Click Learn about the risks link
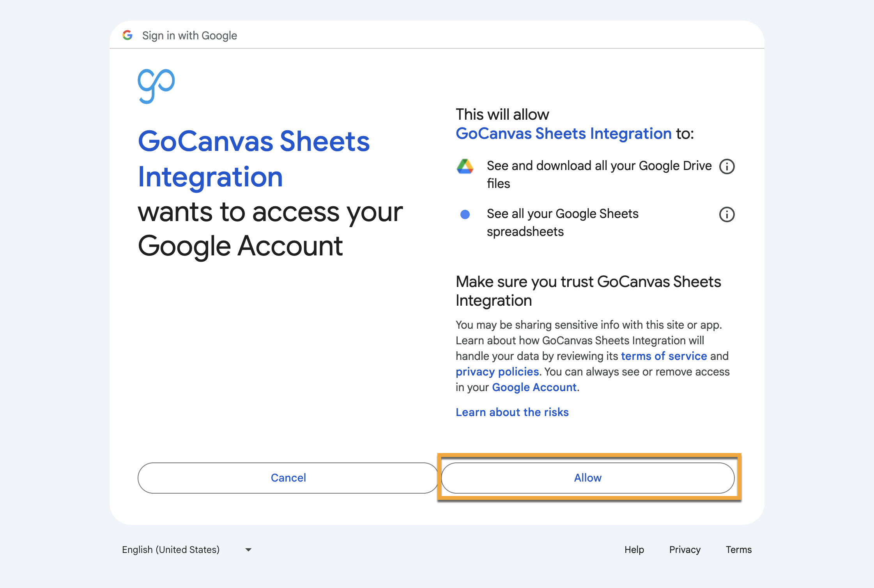The width and height of the screenshot is (874, 588). click(x=512, y=412)
